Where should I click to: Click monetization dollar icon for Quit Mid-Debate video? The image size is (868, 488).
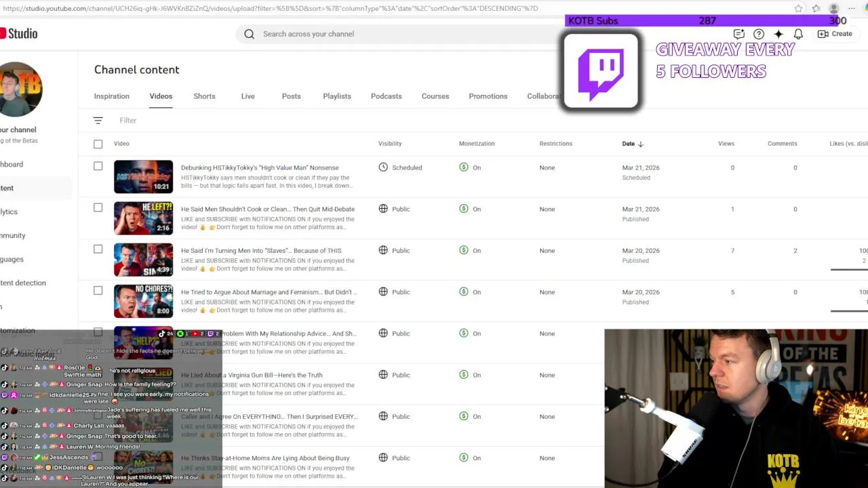(464, 209)
